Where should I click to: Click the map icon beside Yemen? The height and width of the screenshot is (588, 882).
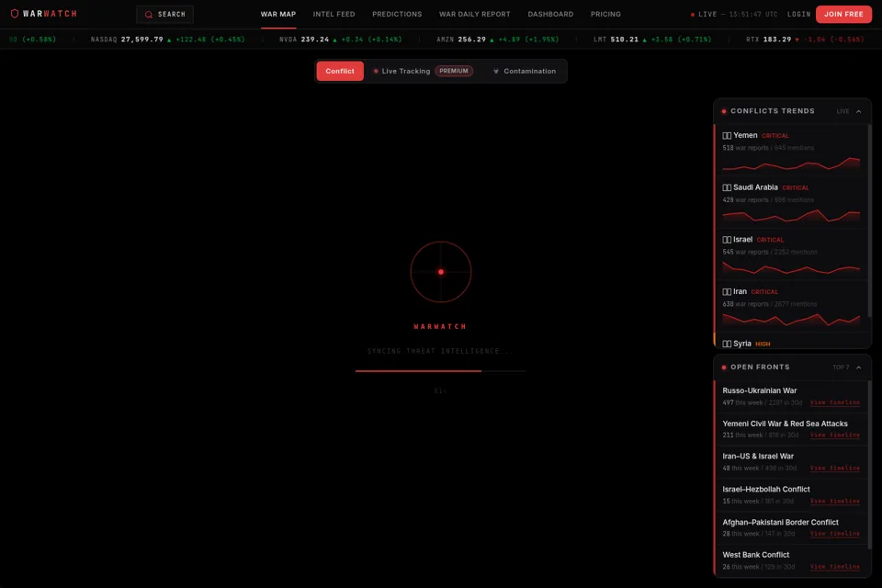(x=727, y=136)
